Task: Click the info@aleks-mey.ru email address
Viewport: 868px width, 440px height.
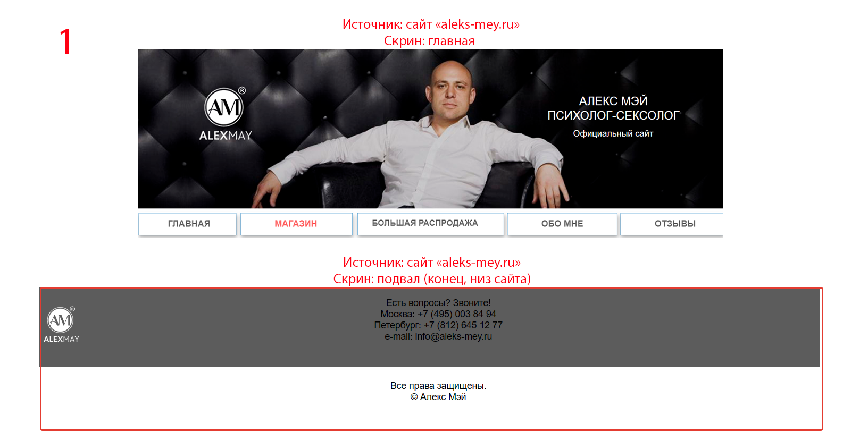Action: point(454,336)
